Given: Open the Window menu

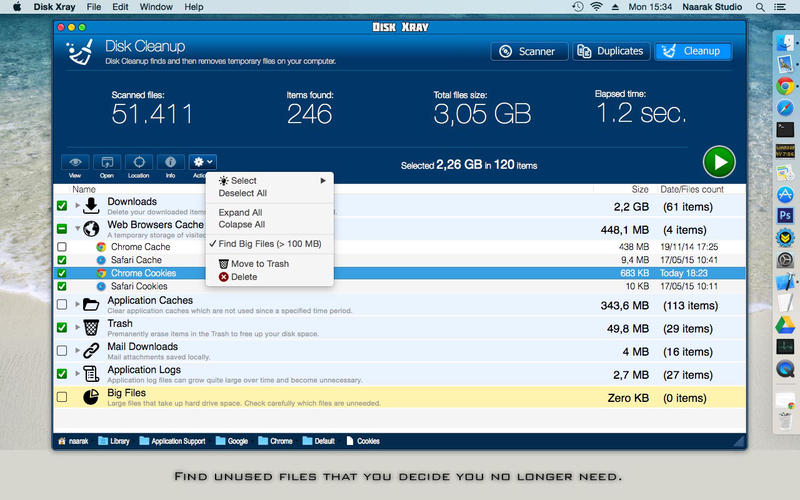Looking at the screenshot, I should tap(156, 7).
